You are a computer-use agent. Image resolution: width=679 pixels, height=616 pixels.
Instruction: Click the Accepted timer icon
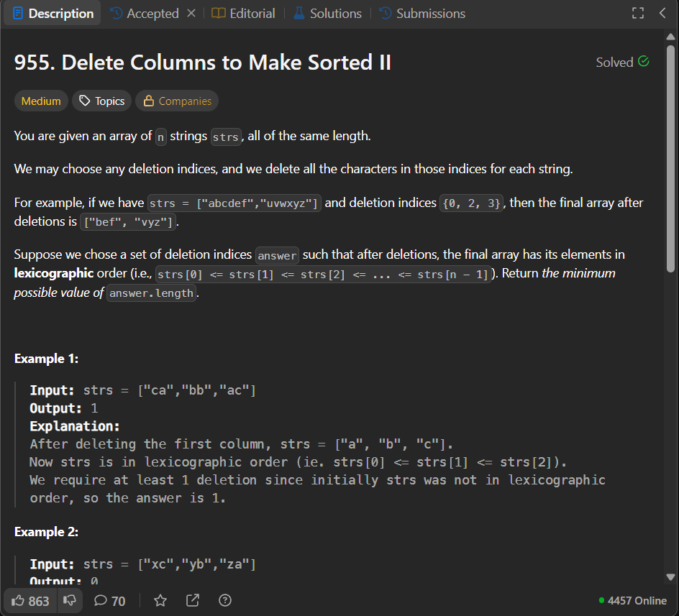[117, 13]
